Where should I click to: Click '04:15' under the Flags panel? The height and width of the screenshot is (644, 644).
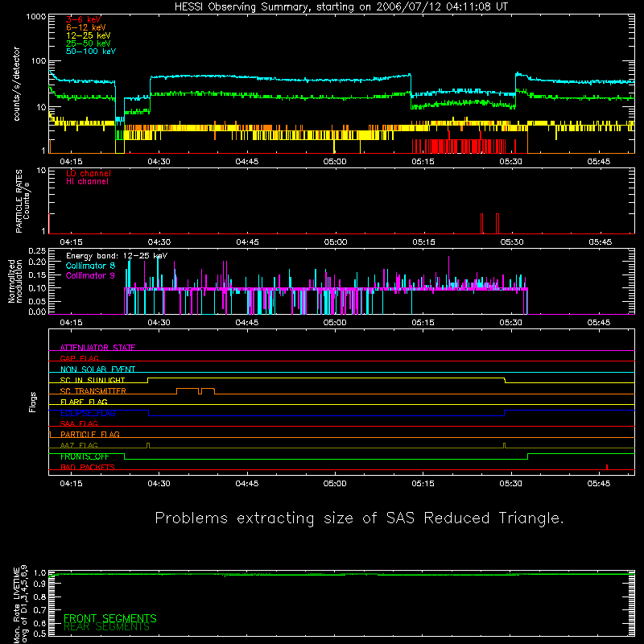point(71,484)
